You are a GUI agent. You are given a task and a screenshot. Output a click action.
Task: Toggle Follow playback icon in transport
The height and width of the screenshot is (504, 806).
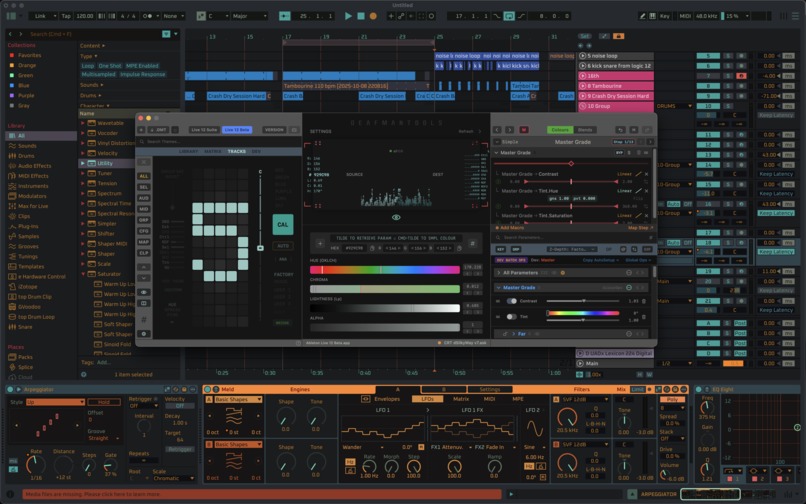tap(284, 16)
